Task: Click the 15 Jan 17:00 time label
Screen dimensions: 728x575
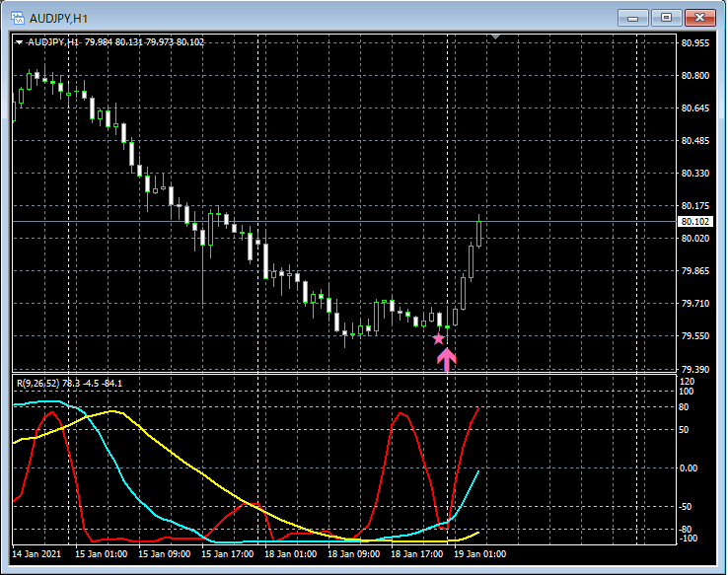Action: click(x=228, y=554)
